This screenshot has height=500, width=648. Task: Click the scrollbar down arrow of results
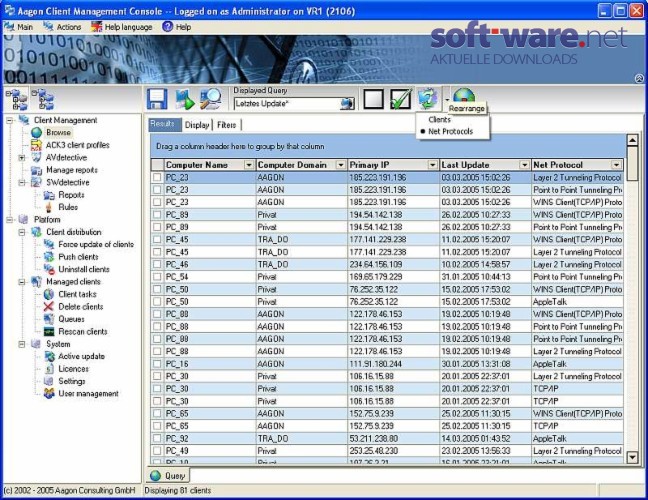[x=632, y=457]
